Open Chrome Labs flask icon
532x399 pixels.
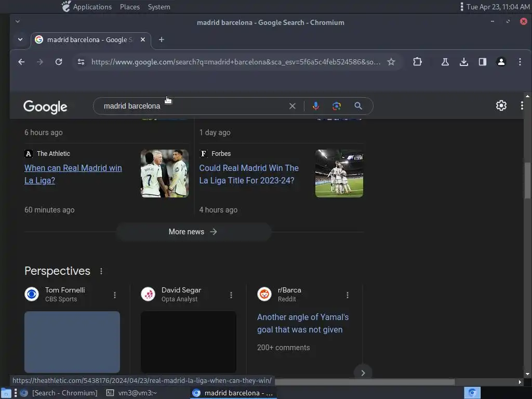(x=445, y=62)
